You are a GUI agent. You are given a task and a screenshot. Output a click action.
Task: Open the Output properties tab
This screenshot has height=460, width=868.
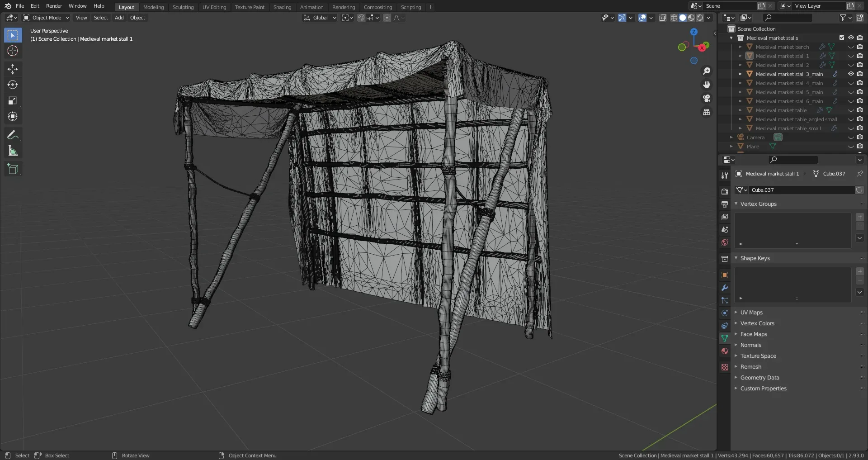pyautogui.click(x=725, y=204)
